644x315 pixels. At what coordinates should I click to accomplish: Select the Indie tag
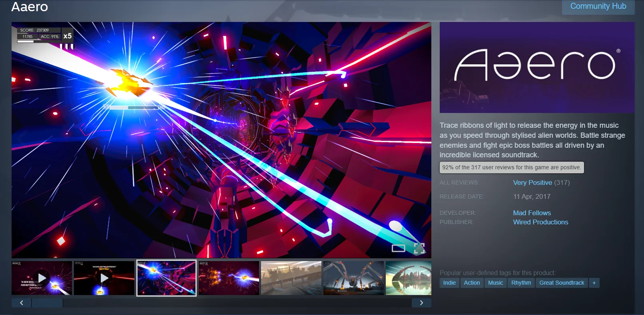click(x=449, y=283)
